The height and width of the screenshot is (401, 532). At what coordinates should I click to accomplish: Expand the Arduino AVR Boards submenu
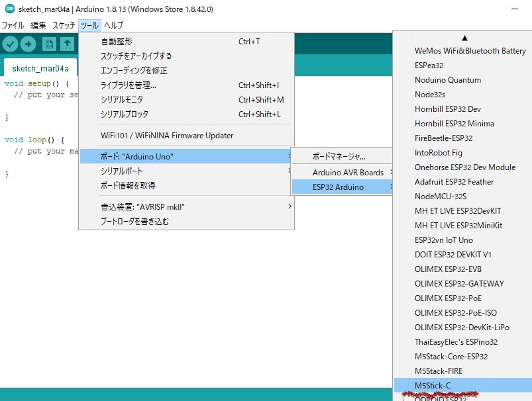[342, 172]
